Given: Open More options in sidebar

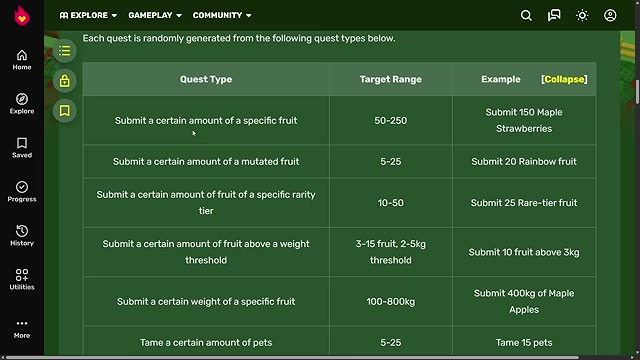Looking at the screenshot, I should point(22,329).
